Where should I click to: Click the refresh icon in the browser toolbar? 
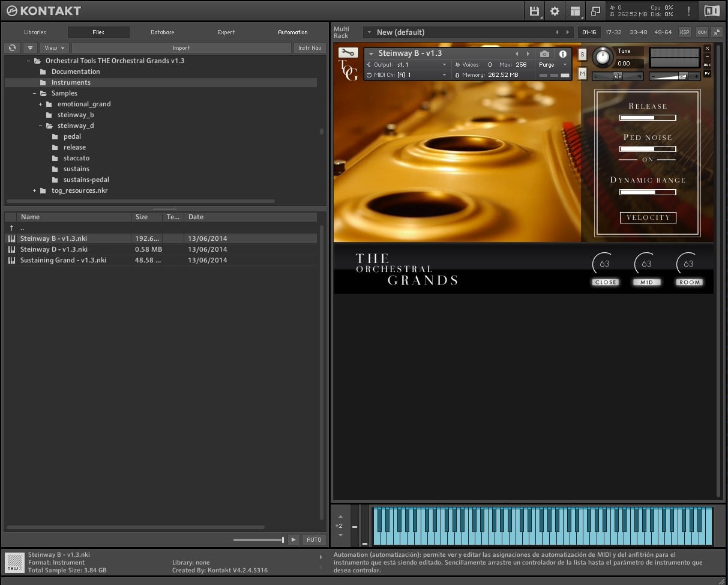click(x=13, y=47)
